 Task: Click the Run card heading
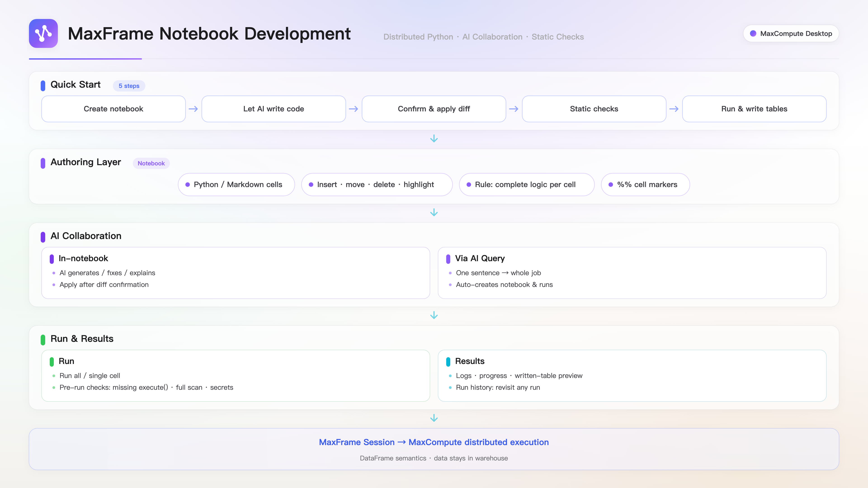click(x=66, y=361)
